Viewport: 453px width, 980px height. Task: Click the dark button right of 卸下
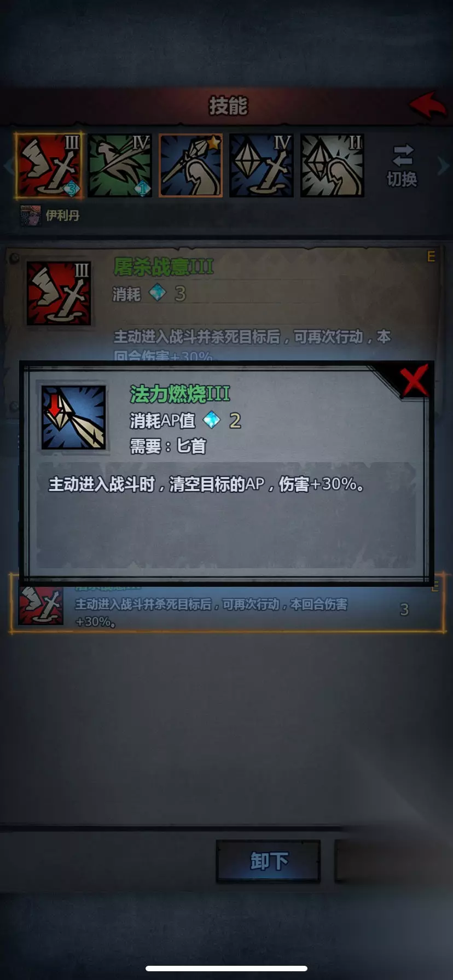(x=393, y=861)
